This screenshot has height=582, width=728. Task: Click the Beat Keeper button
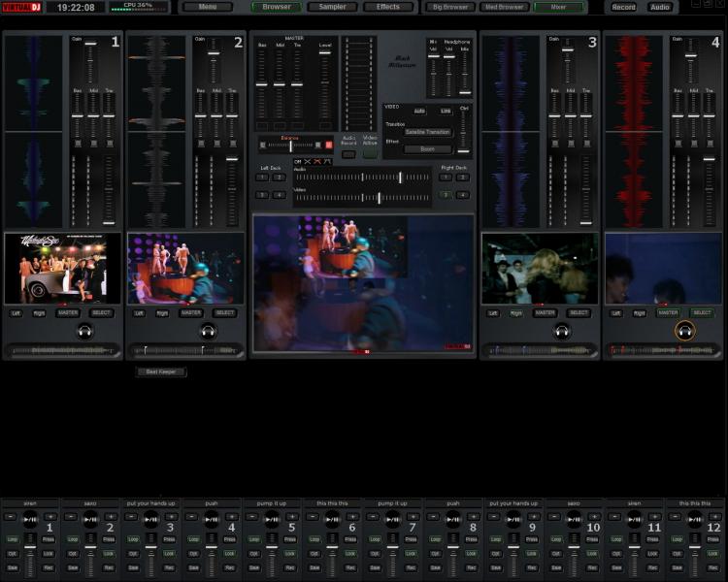click(x=161, y=372)
